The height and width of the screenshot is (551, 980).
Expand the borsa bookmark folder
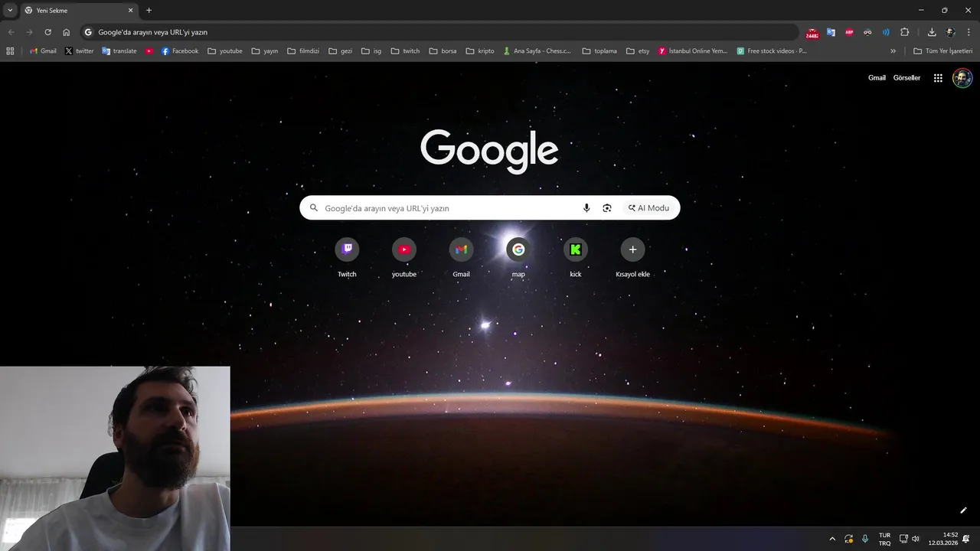tap(443, 51)
